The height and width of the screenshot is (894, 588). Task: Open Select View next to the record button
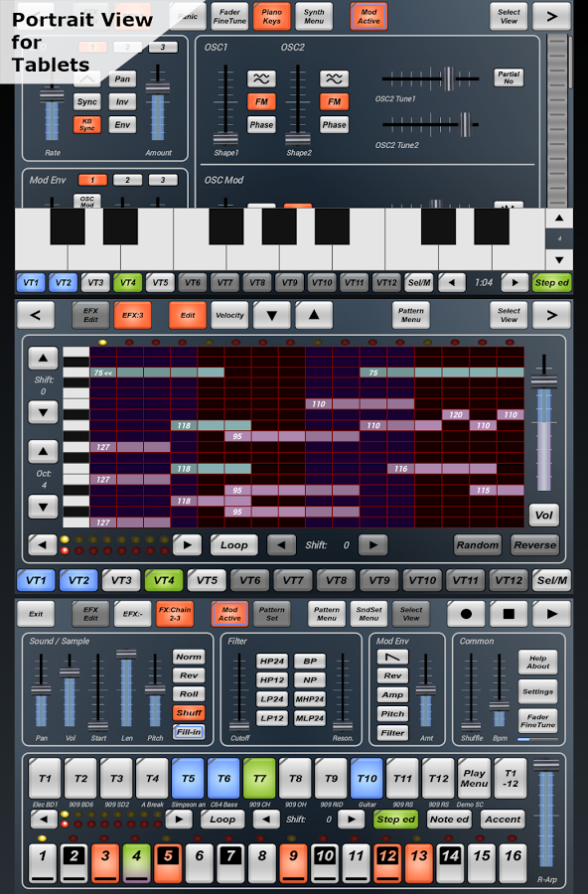pyautogui.click(x=411, y=614)
